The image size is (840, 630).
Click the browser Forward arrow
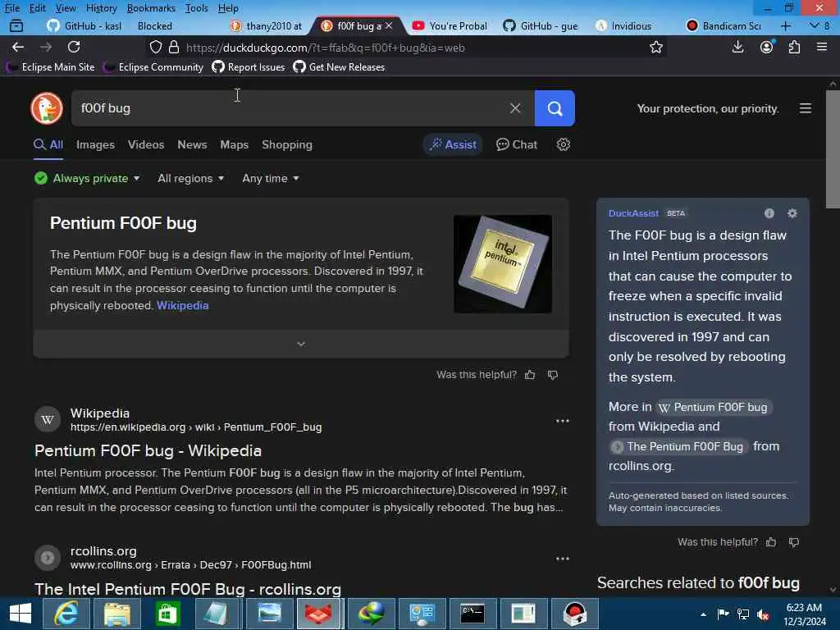point(46,47)
